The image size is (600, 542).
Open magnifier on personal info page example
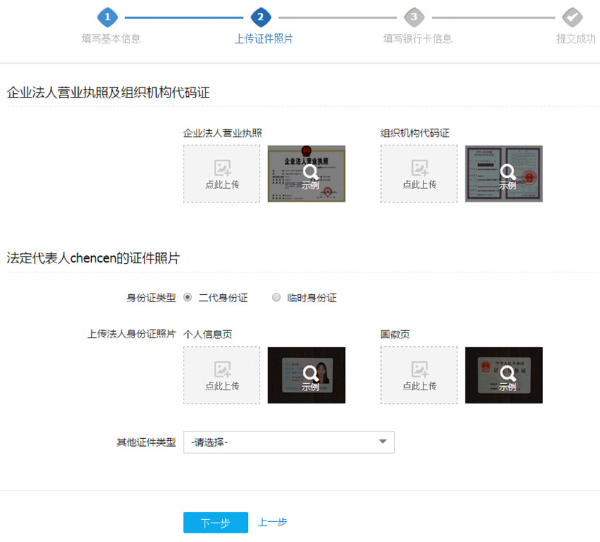(x=309, y=372)
